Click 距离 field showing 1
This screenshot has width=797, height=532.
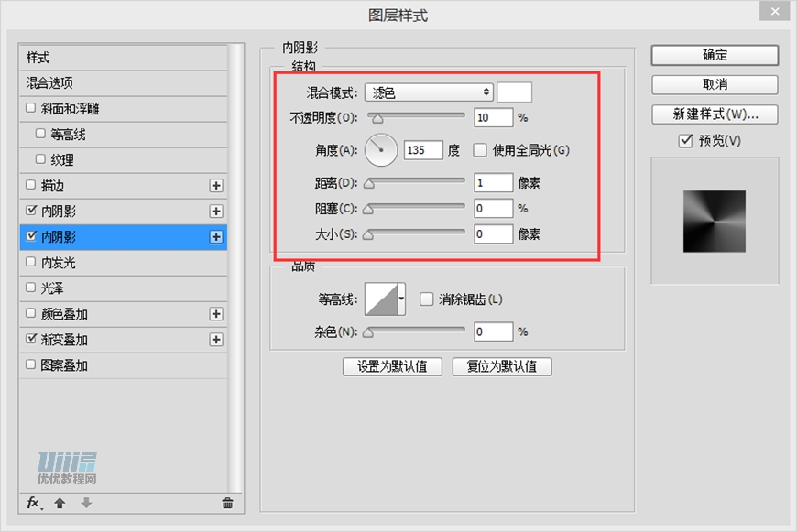(493, 182)
